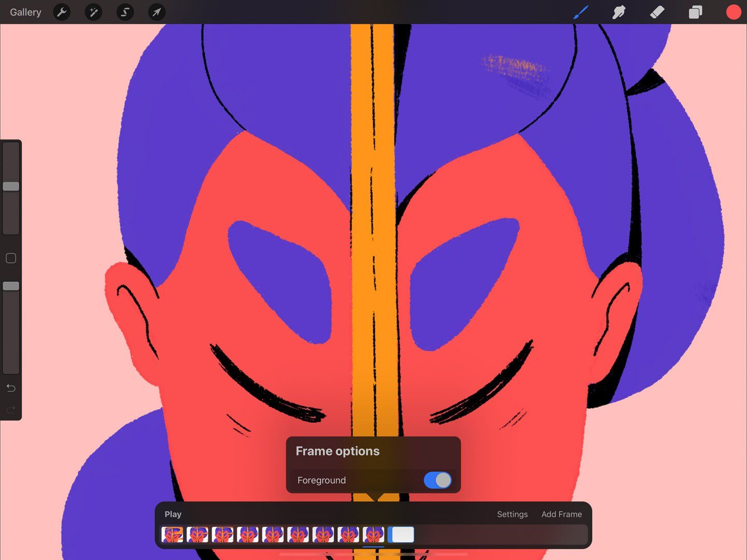Activate the Selection tool
Viewport: 747px width, 560px height.
tap(125, 12)
